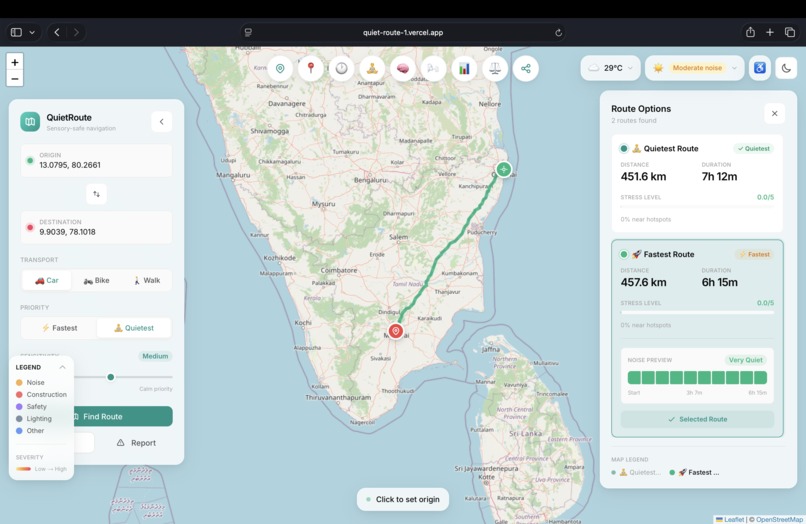
Task: Reload the page in browser
Action: 558,32
